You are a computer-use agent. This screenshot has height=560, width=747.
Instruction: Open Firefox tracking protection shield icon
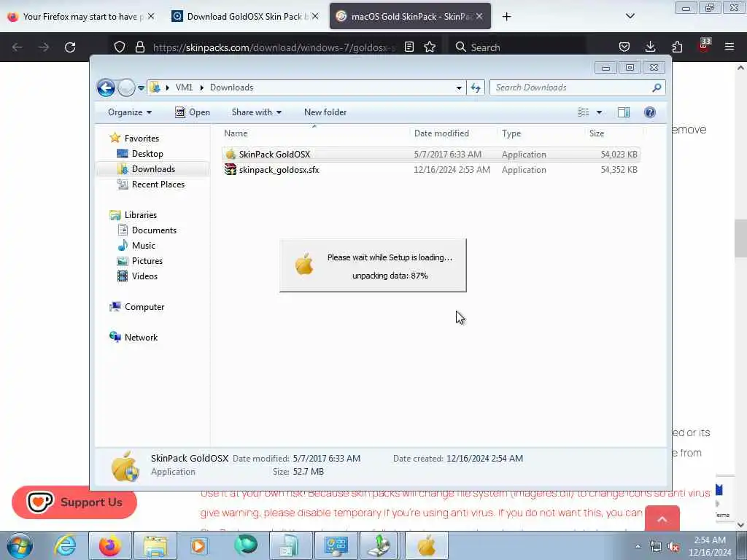tap(120, 47)
